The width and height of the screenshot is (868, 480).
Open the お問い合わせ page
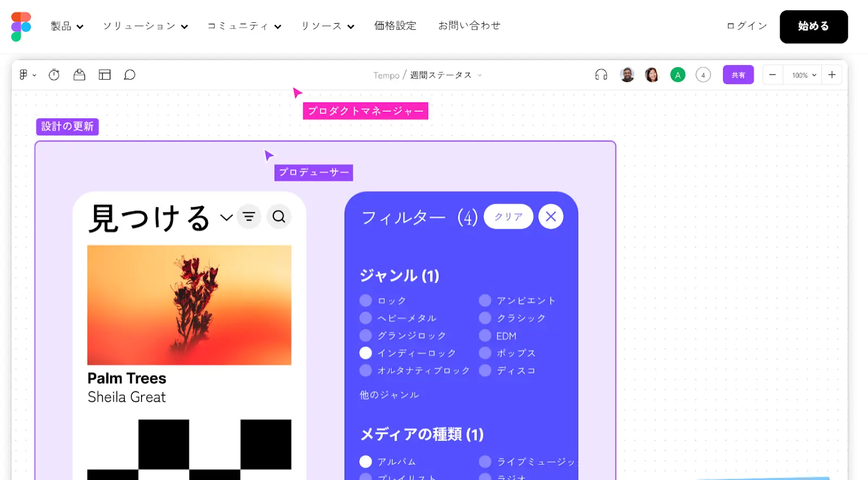(469, 25)
